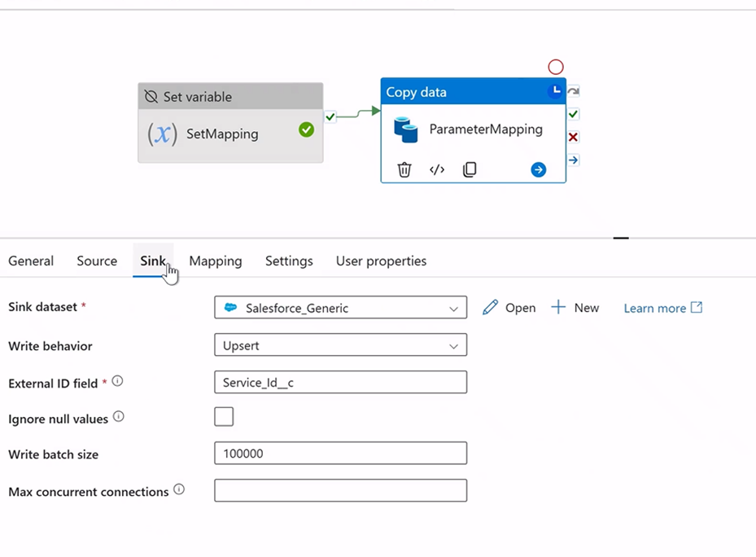Click the pencil icon beside Open
This screenshot has width=756, height=557.
pyautogui.click(x=490, y=308)
